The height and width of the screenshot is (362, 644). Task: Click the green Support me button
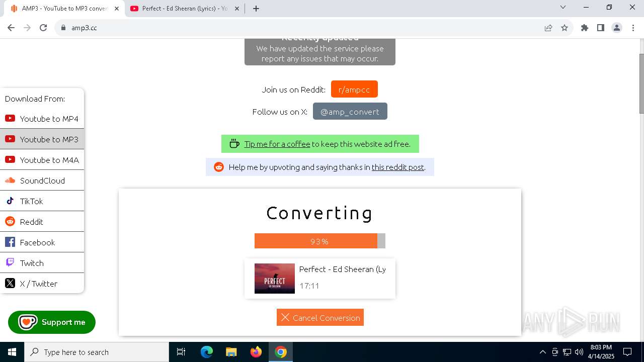52,322
